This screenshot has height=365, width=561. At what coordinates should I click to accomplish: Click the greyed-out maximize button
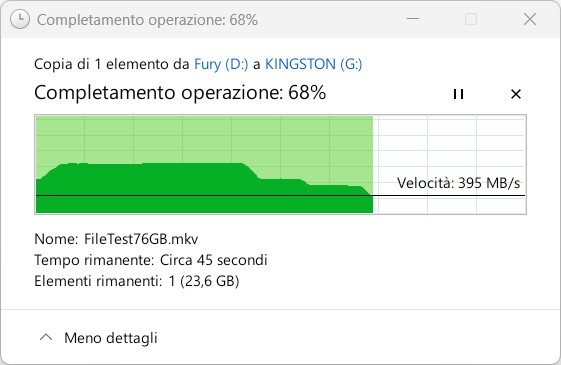471,19
